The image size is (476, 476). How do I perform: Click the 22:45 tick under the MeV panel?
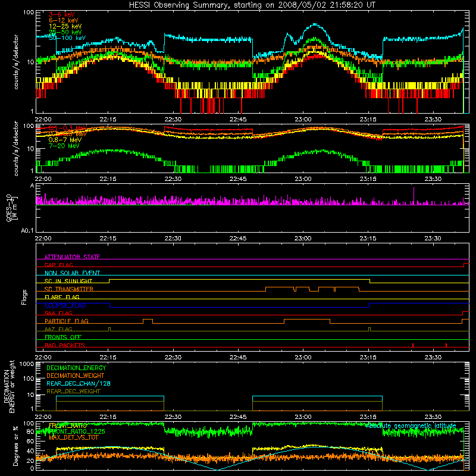pos(238,179)
